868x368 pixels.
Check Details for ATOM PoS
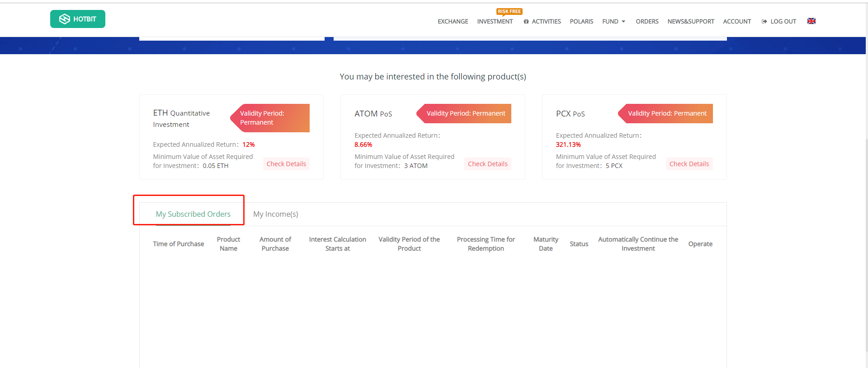[488, 164]
